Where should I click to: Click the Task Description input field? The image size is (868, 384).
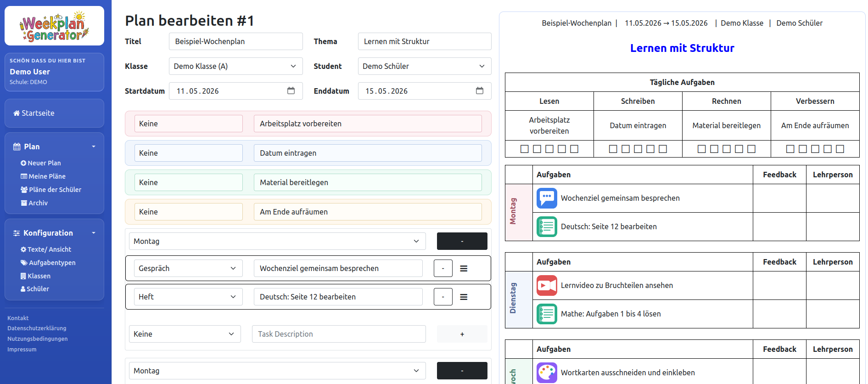pos(339,334)
